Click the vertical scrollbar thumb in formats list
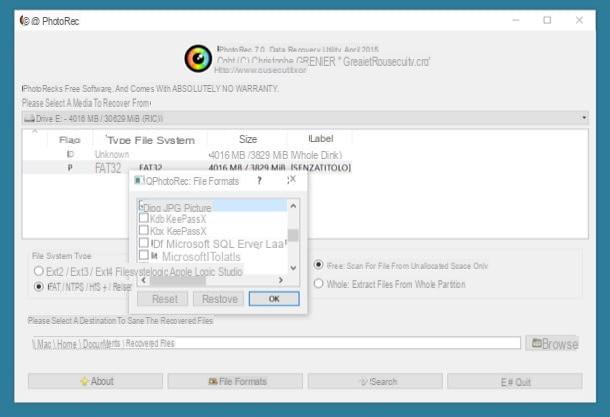The image size is (610, 417). [293, 235]
